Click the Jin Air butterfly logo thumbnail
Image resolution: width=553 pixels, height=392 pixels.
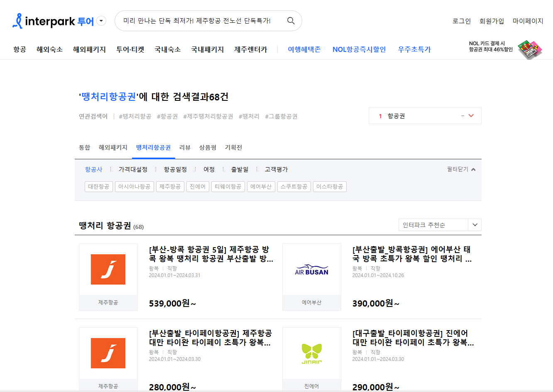311,354
